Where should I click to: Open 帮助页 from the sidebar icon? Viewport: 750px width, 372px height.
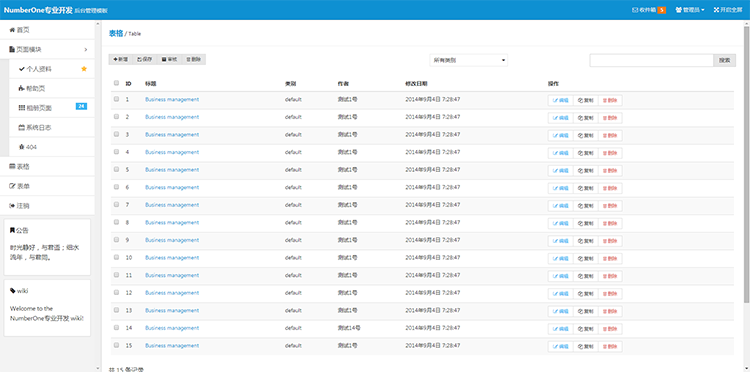click(21, 88)
